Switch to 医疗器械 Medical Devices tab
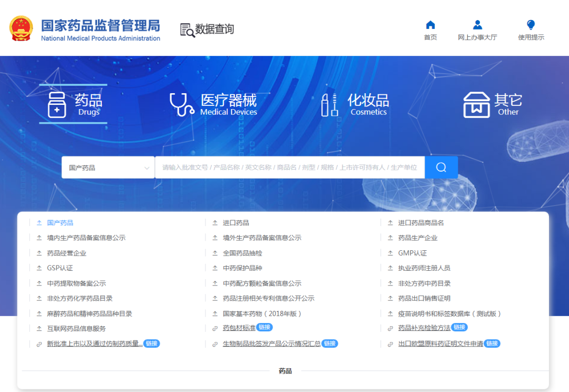The image size is (569, 392). (x=213, y=104)
